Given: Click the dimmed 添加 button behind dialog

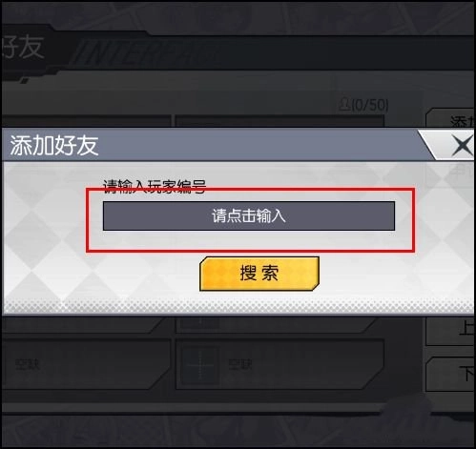Looking at the screenshot, I should pyautogui.click(x=450, y=120).
